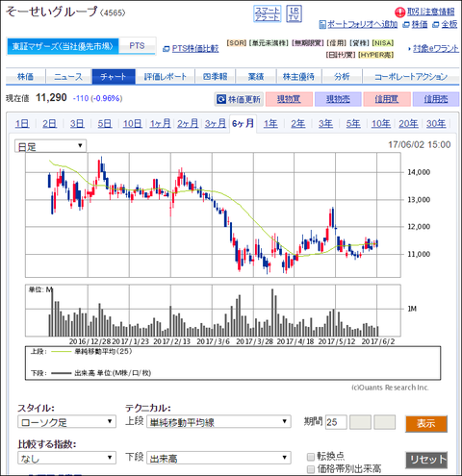Open the 四季報 tab

pyautogui.click(x=215, y=77)
